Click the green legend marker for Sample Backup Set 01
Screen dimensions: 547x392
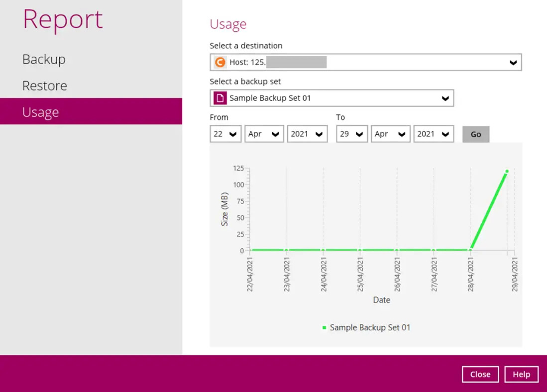tap(325, 328)
